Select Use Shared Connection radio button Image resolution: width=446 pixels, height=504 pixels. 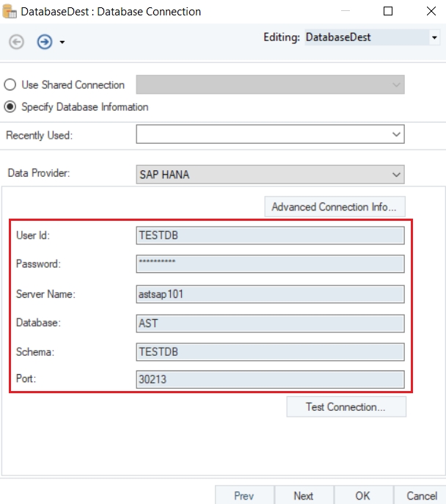[x=10, y=85]
